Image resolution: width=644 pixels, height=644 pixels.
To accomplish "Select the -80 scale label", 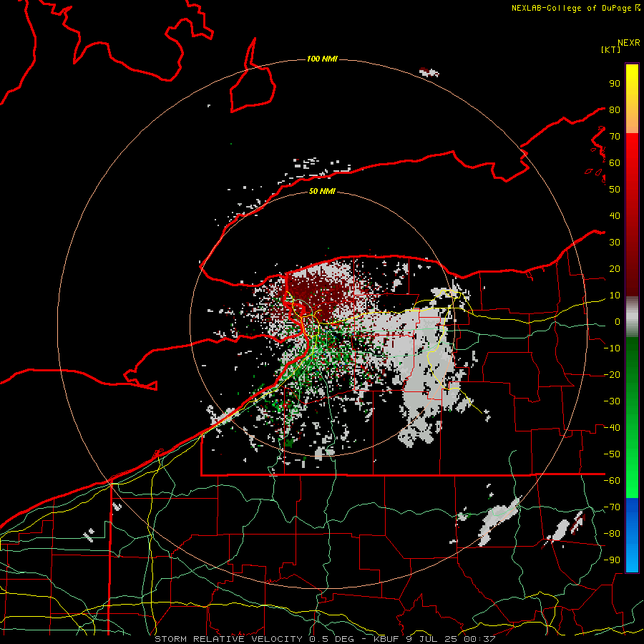I will point(612,534).
